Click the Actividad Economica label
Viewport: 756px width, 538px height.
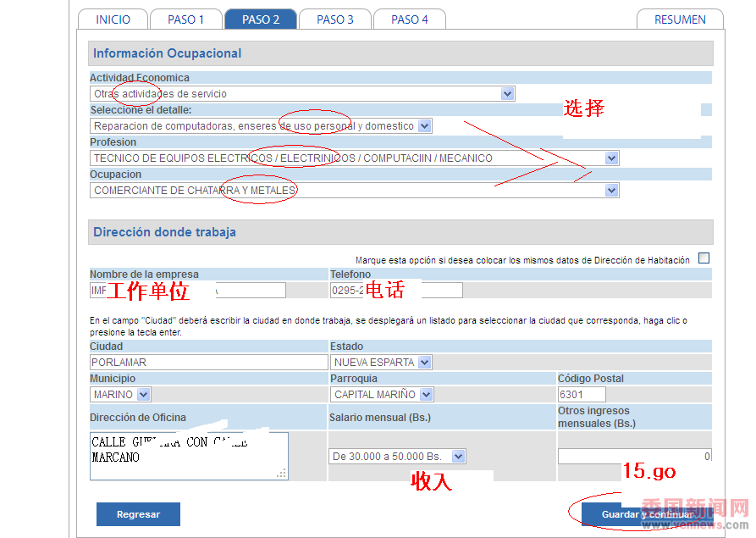pyautogui.click(x=140, y=78)
